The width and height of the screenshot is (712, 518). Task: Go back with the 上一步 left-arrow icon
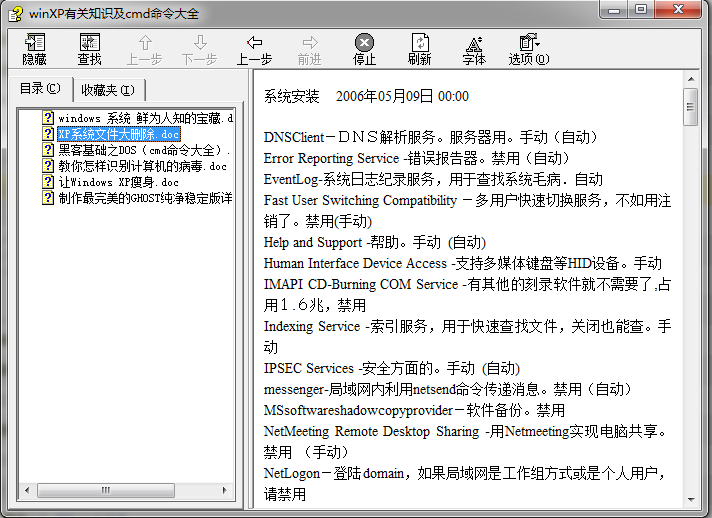[254, 49]
